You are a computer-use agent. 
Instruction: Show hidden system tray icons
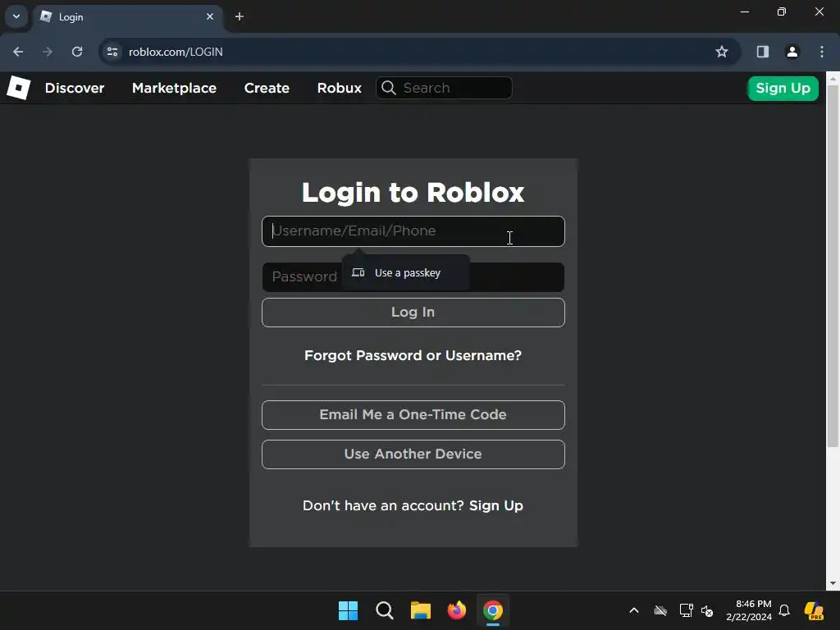pos(634,610)
